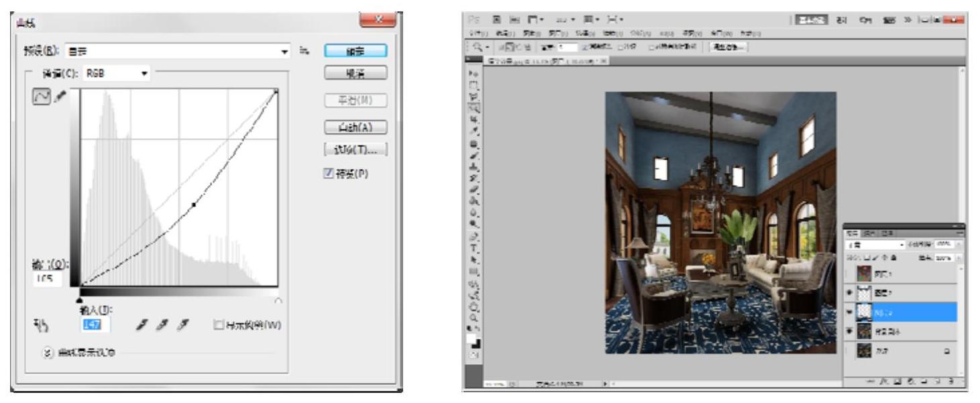Click the lock all icon in Layers panel

(893, 257)
